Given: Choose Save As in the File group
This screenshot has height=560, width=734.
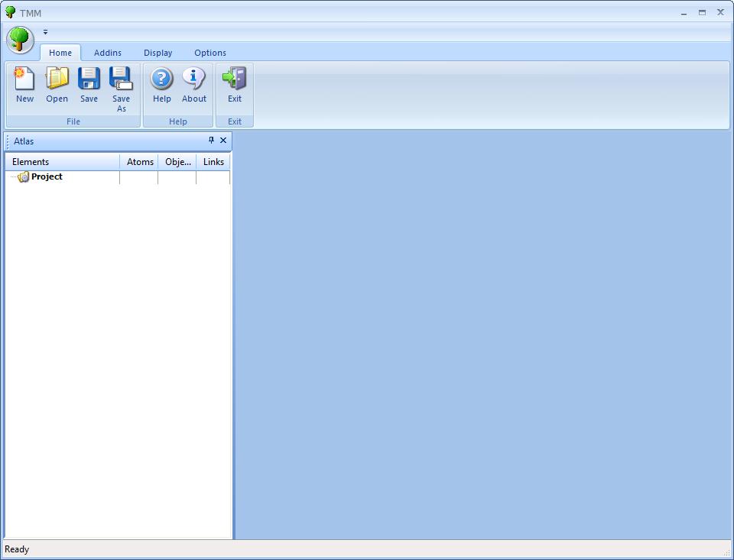Looking at the screenshot, I should 122,90.
